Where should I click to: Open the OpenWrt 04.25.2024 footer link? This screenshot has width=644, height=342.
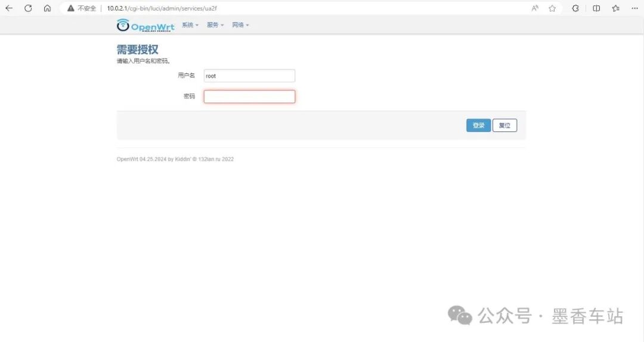(x=141, y=159)
